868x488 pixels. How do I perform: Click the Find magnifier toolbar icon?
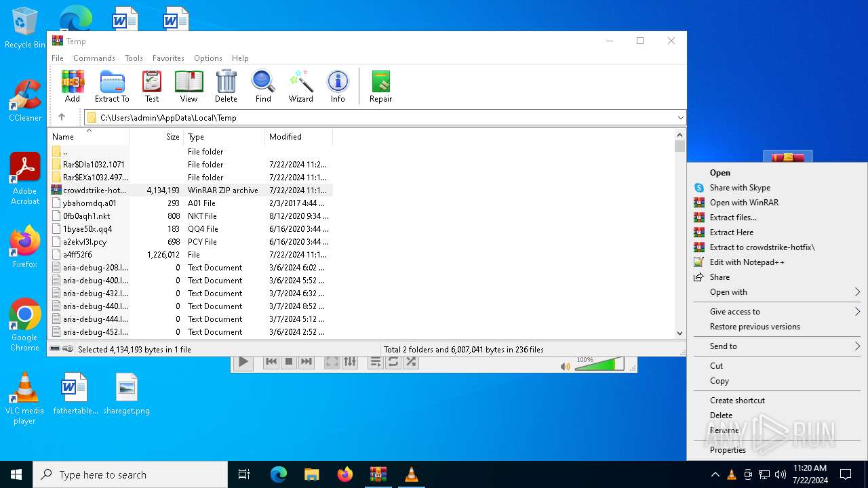tap(263, 87)
